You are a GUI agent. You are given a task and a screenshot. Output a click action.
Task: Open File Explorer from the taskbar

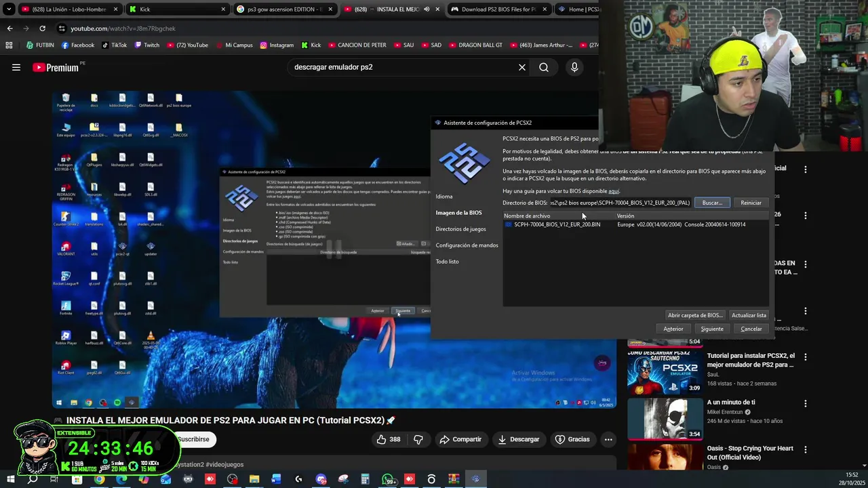pyautogui.click(x=254, y=479)
